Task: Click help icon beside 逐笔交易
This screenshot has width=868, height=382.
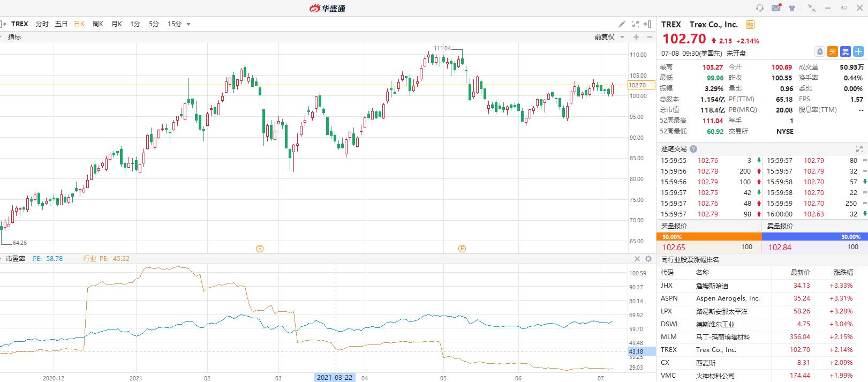Action: click(x=693, y=149)
